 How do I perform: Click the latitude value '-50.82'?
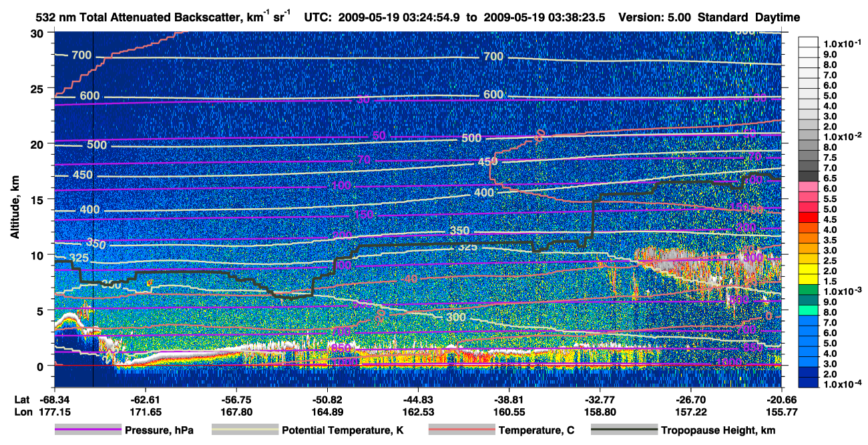(327, 399)
